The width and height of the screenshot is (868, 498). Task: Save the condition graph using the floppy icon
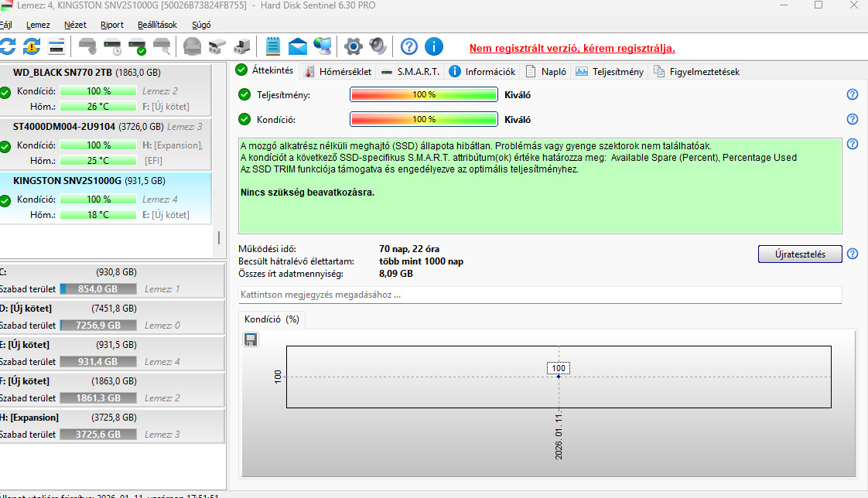pyautogui.click(x=250, y=339)
